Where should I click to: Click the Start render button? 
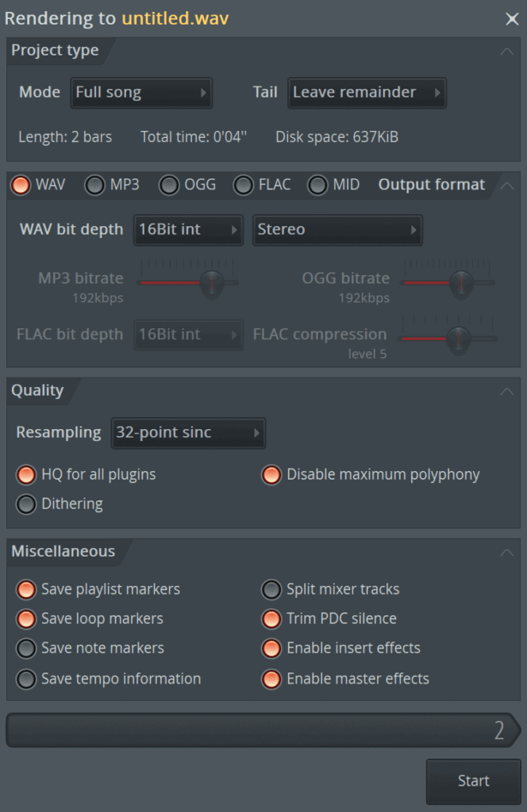(x=474, y=781)
